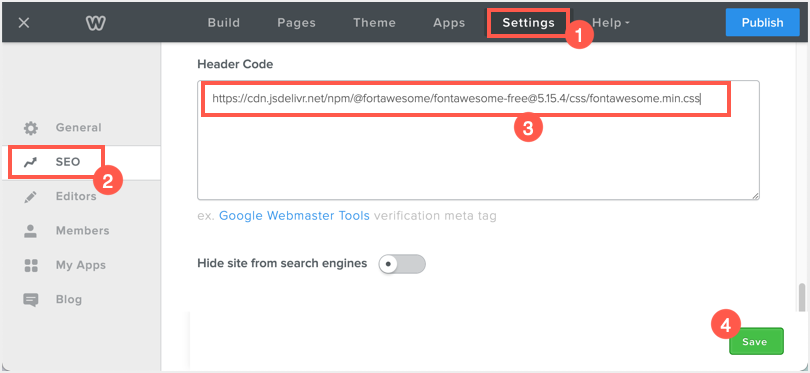Toggle Hide site from search engines
The height and width of the screenshot is (373, 810).
point(402,264)
